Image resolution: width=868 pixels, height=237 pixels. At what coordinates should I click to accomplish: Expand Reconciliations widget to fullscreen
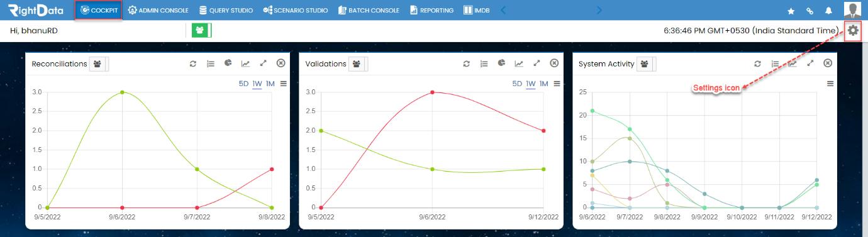pyautogui.click(x=263, y=63)
